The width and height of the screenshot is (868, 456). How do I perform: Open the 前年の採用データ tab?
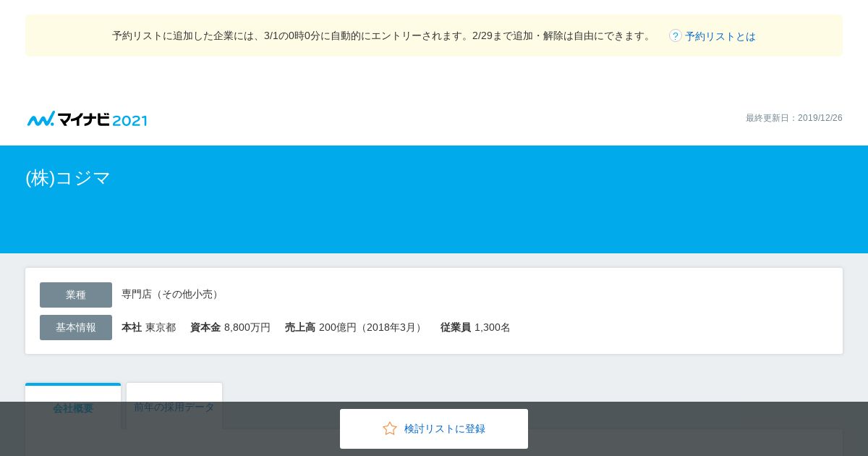pyautogui.click(x=174, y=407)
